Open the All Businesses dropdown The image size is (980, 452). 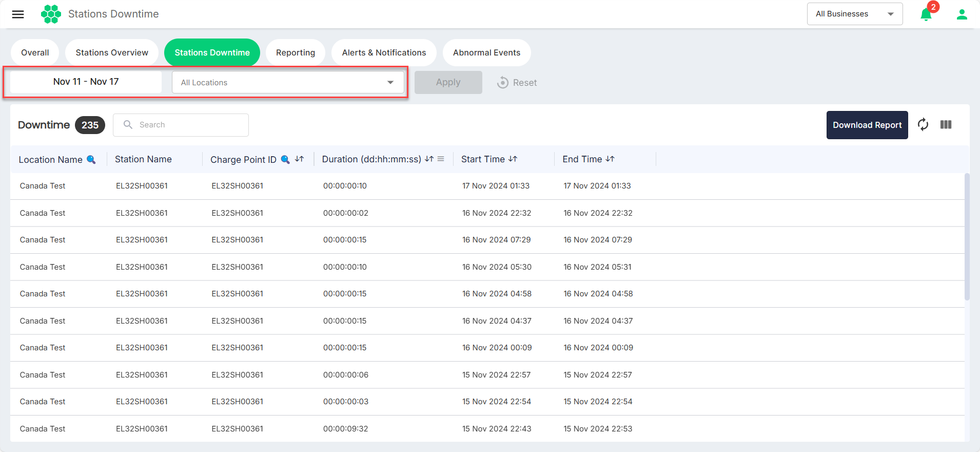855,14
